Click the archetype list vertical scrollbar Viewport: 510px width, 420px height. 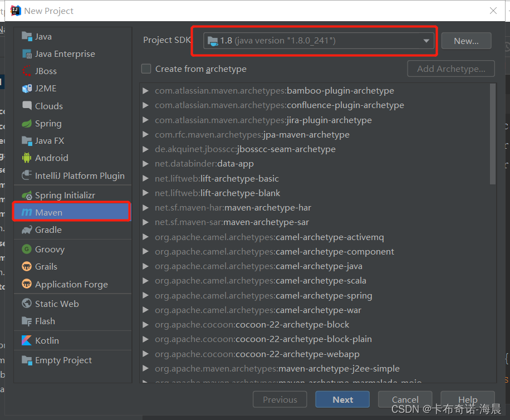(493, 134)
